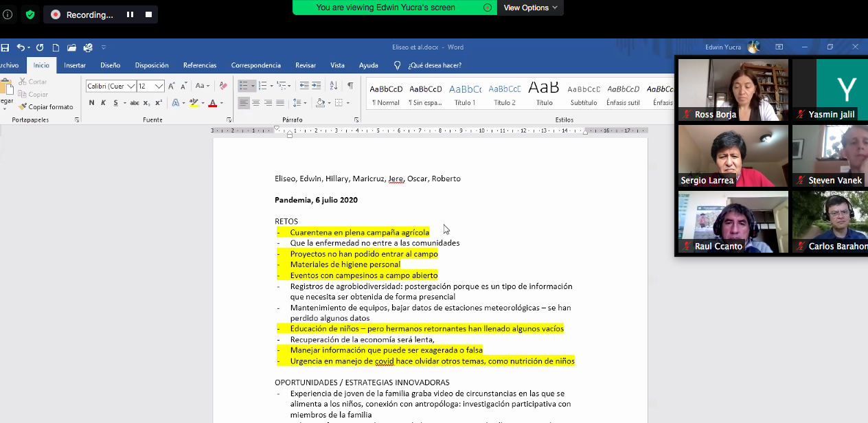This screenshot has width=868, height=423.
Task: Click the sort A-Z icon
Action: tap(334, 86)
